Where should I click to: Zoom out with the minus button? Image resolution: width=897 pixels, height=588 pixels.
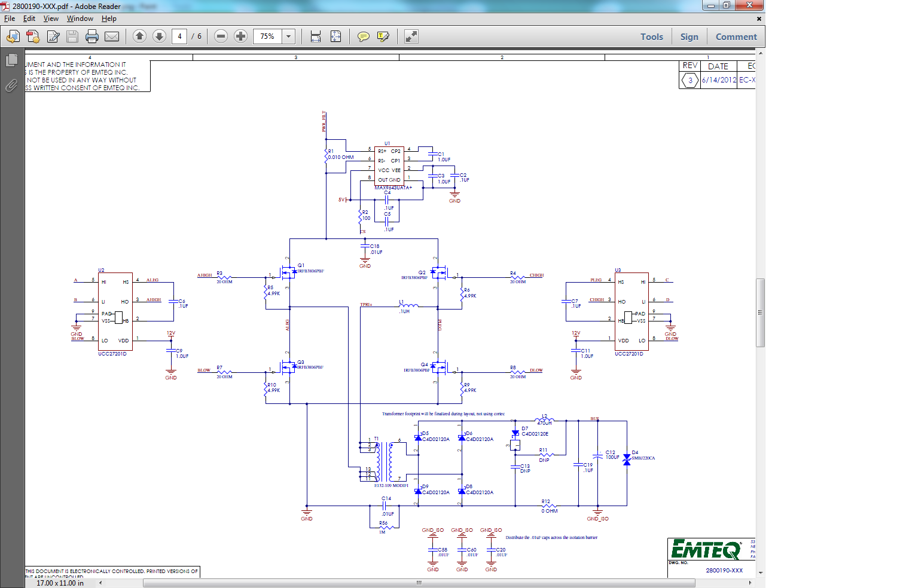tap(221, 36)
